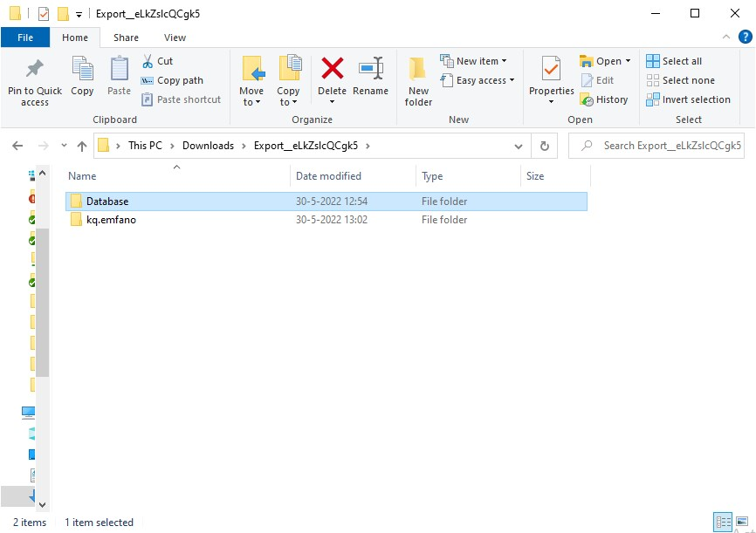The height and width of the screenshot is (533, 756).
Task: Choose Select none
Action: [680, 80]
